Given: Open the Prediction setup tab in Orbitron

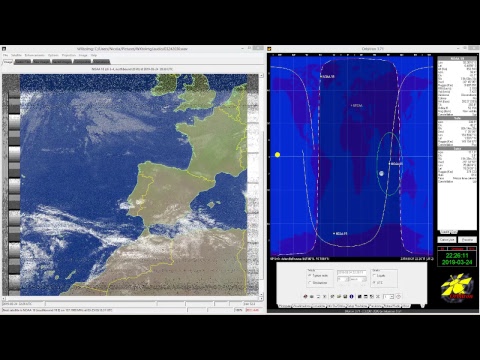Looking at the screenshot, I should 357,306.
